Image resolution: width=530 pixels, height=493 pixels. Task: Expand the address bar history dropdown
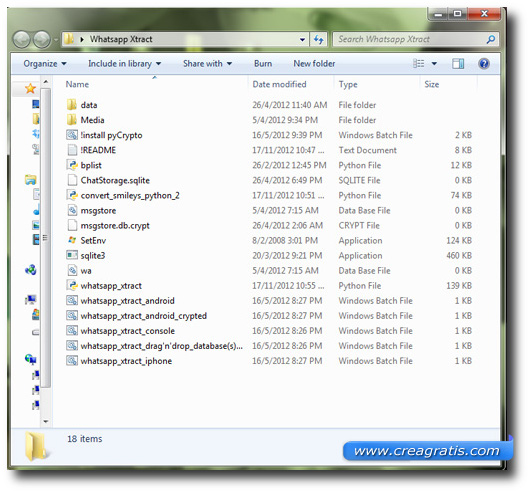(302, 40)
